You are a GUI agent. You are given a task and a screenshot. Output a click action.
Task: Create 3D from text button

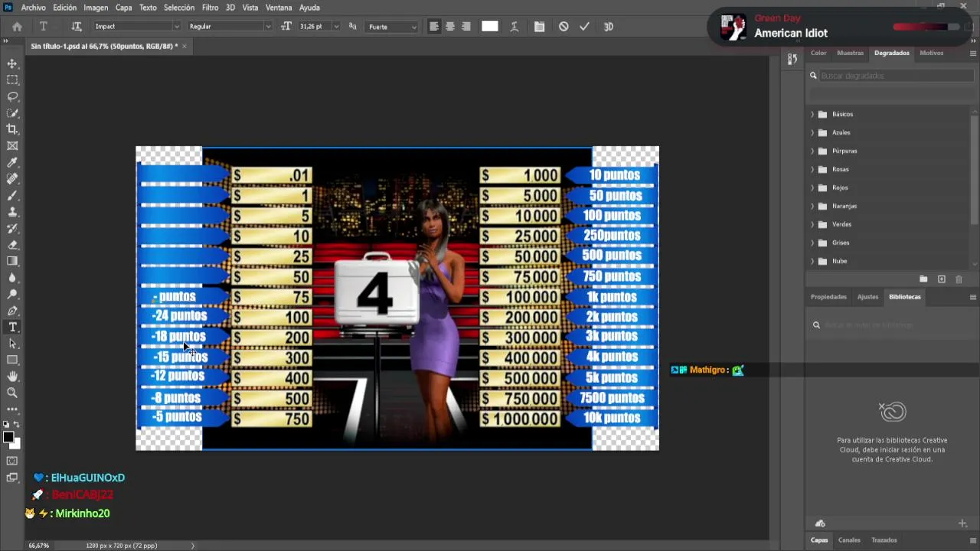click(609, 26)
